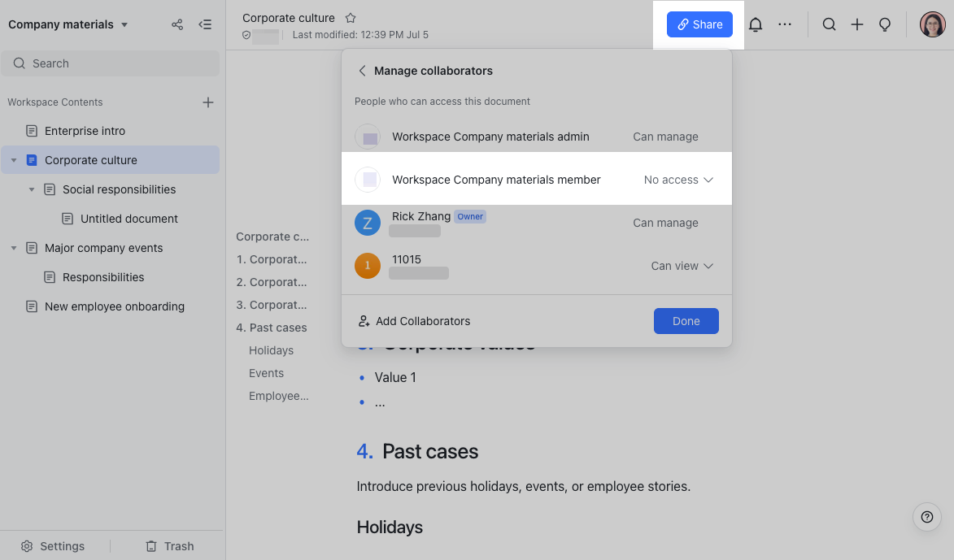The image size is (954, 560).
Task: Open the Can view dropdown for 11015
Action: 682,266
